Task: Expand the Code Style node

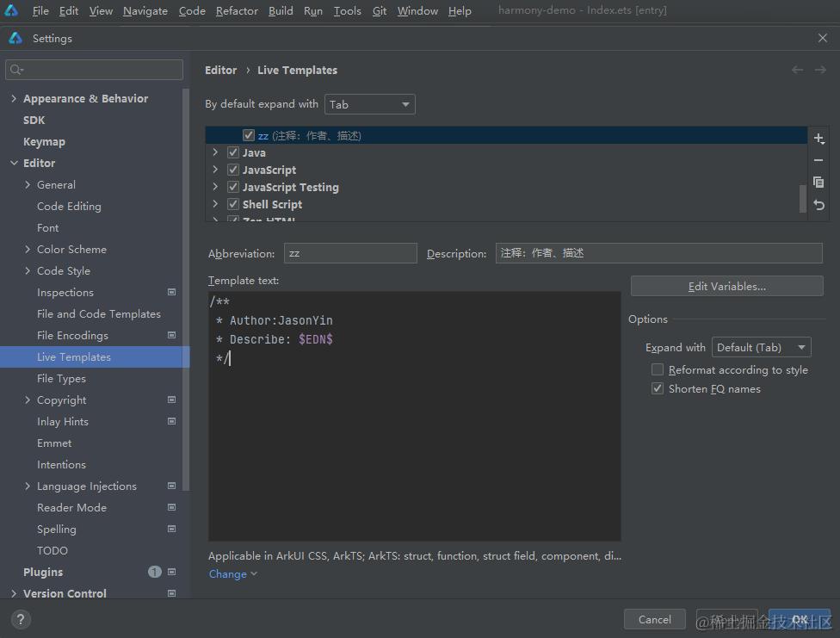Action: [x=28, y=270]
